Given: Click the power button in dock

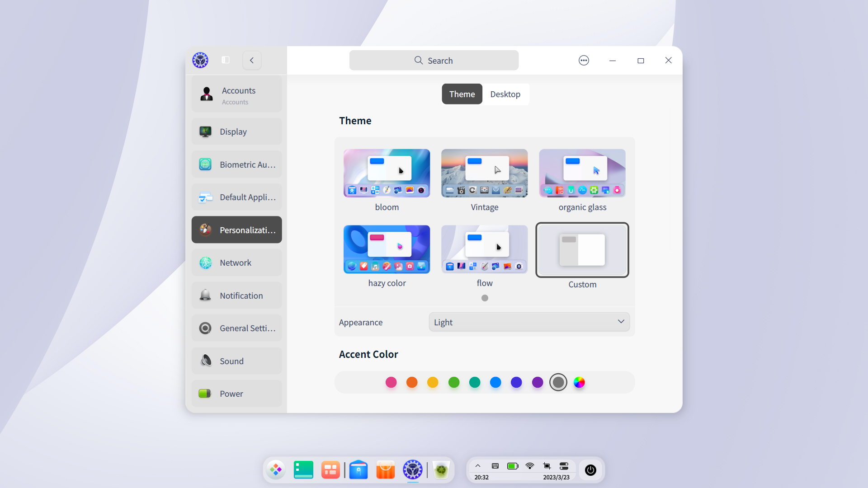Looking at the screenshot, I should tap(590, 470).
